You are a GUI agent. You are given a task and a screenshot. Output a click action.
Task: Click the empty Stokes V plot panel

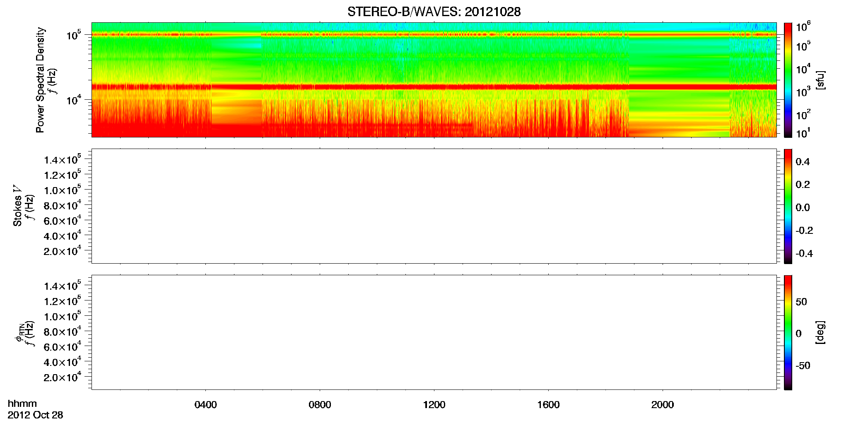pos(434,206)
